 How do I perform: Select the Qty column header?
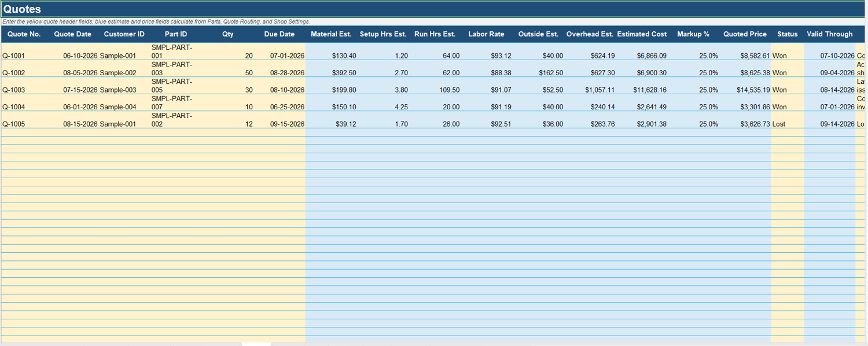(x=228, y=34)
